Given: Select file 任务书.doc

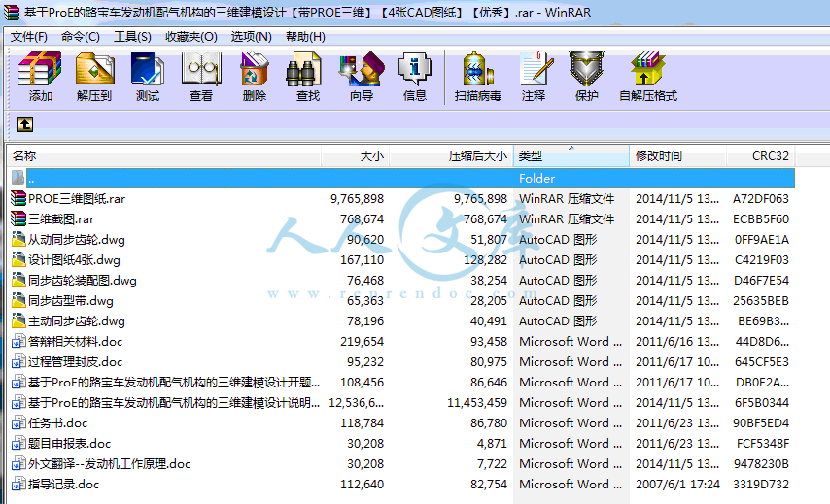Looking at the screenshot, I should pyautogui.click(x=57, y=423).
